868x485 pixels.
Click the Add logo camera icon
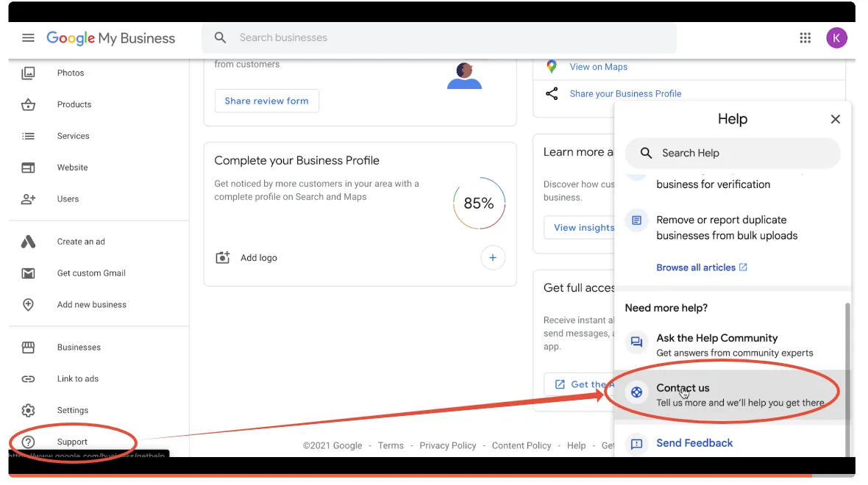(223, 258)
